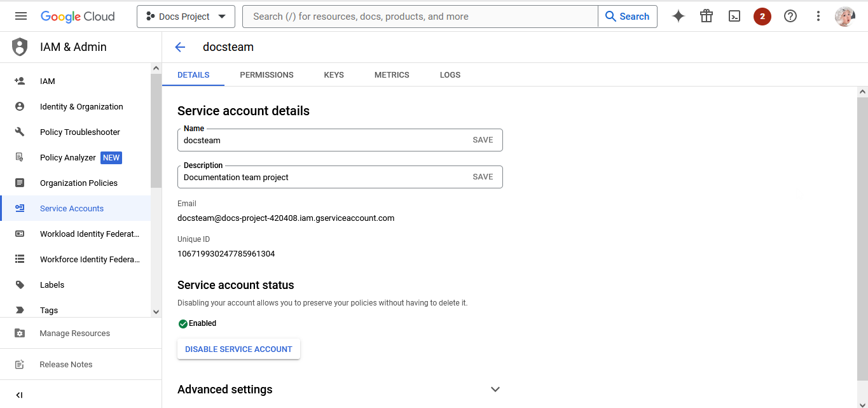Switch to the Permissions tab
Viewport: 868px width, 408px height.
pos(266,74)
